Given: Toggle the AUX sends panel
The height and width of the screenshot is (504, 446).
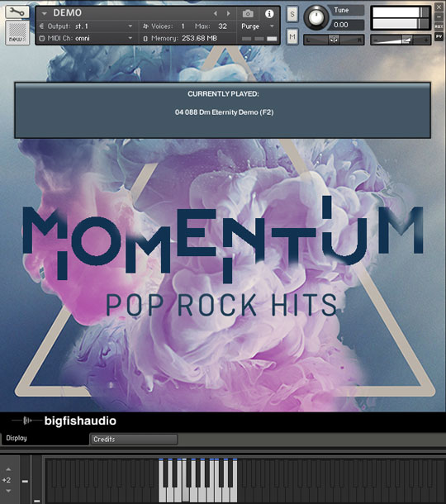Looking at the screenshot, I should [x=439, y=26].
